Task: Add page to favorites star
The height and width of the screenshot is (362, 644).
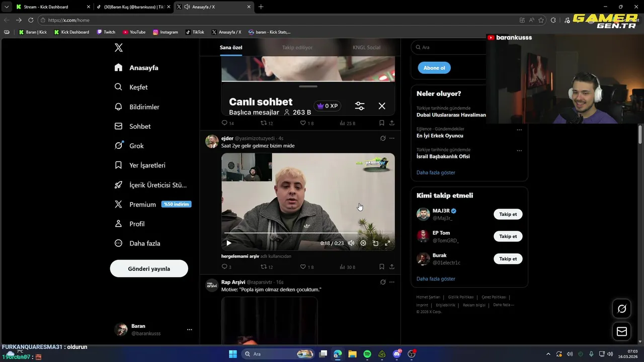Action: coord(541,20)
